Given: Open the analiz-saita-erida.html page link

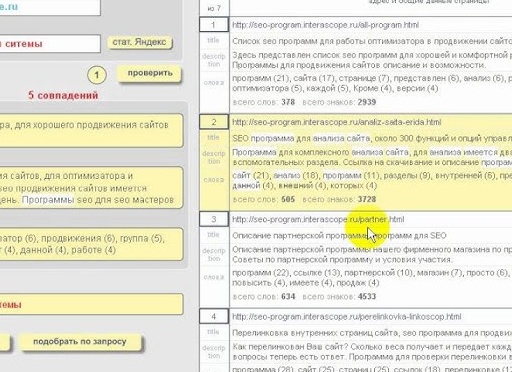Looking at the screenshot, I should 337,122.
